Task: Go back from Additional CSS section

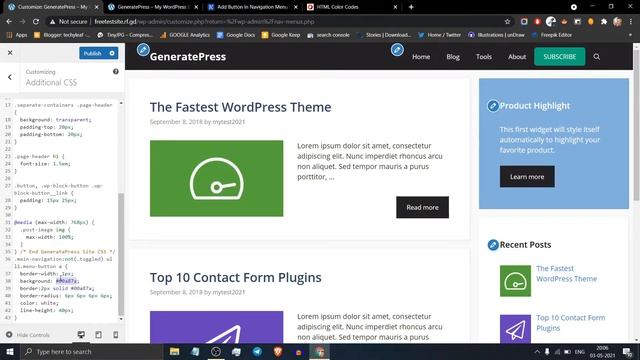Action: coord(10,77)
